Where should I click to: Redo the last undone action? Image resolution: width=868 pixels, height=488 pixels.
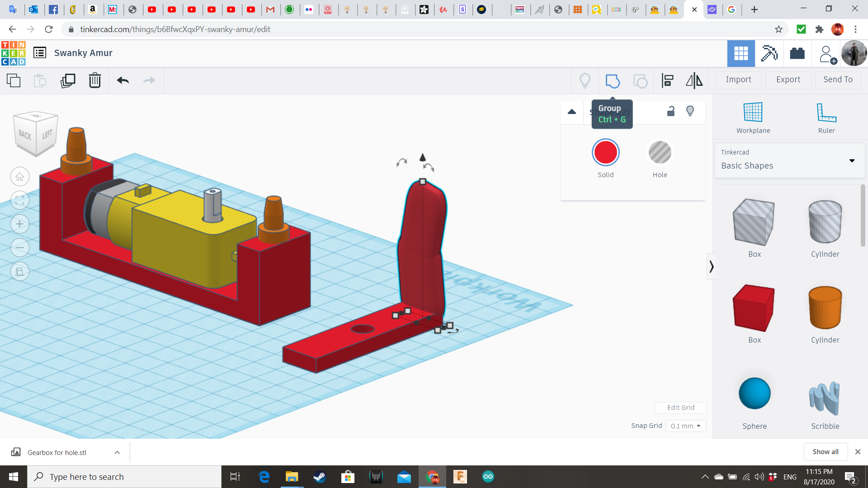(149, 80)
